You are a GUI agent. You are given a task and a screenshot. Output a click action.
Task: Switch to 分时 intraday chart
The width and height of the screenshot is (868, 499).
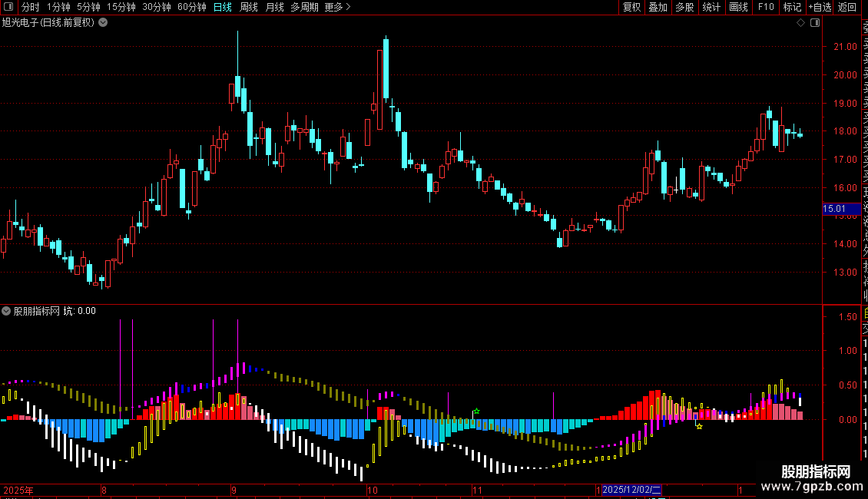tap(31, 7)
